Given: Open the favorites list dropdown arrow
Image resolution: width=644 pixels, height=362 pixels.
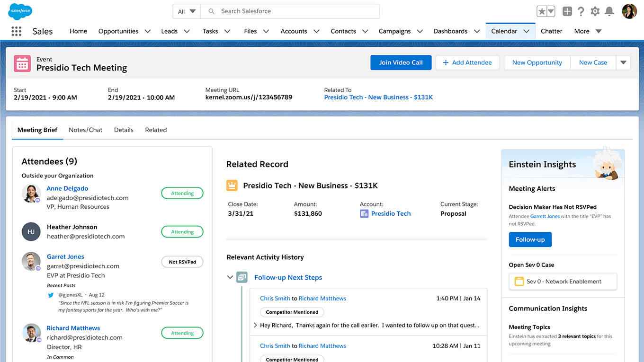Looking at the screenshot, I should pos(551,11).
